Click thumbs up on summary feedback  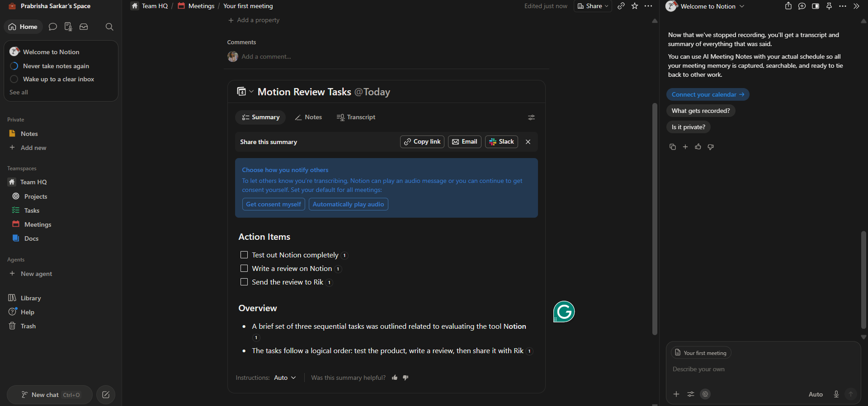pyautogui.click(x=395, y=378)
